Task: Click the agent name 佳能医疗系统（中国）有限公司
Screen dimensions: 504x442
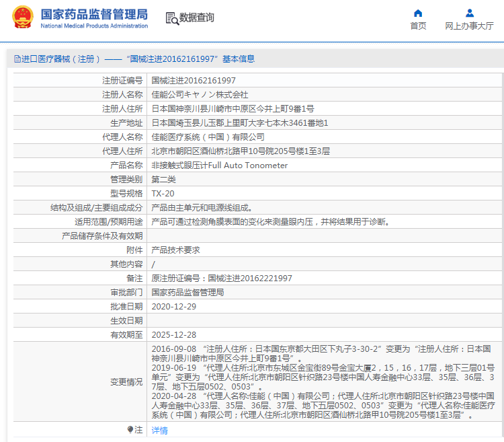Action: coord(208,137)
